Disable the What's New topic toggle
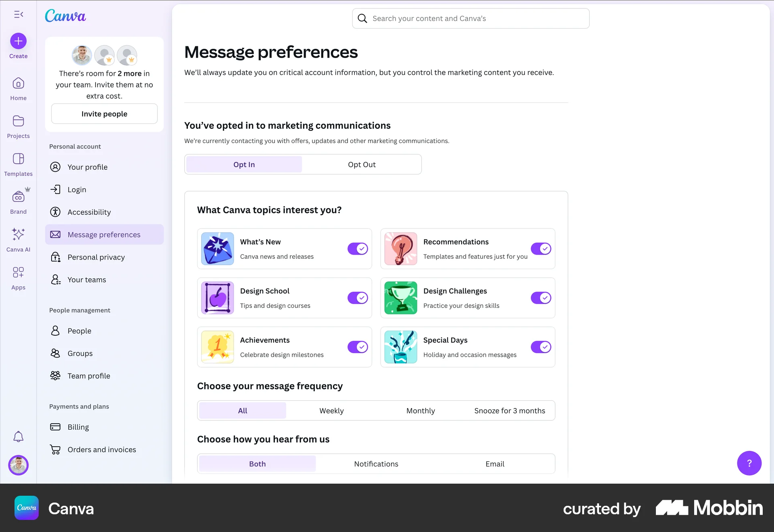This screenshot has width=774, height=532. pyautogui.click(x=358, y=249)
